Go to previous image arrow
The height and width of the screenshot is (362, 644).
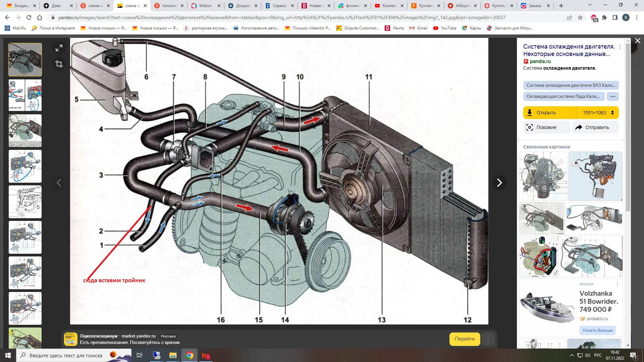pos(59,183)
